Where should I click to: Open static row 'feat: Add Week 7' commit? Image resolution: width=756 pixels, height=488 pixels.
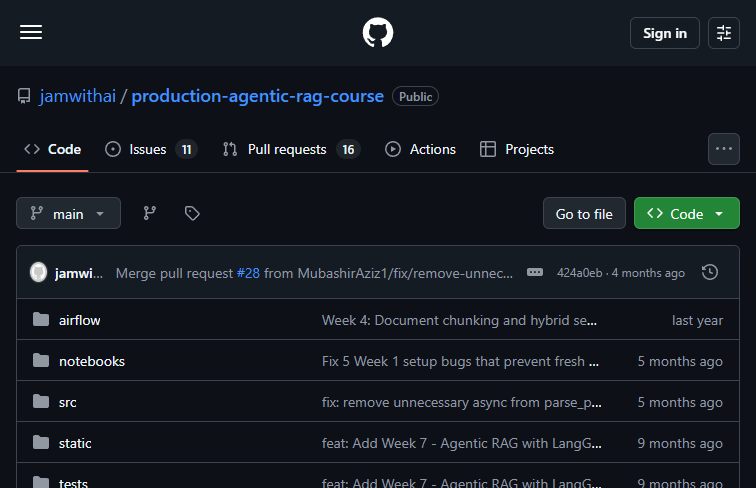point(461,443)
